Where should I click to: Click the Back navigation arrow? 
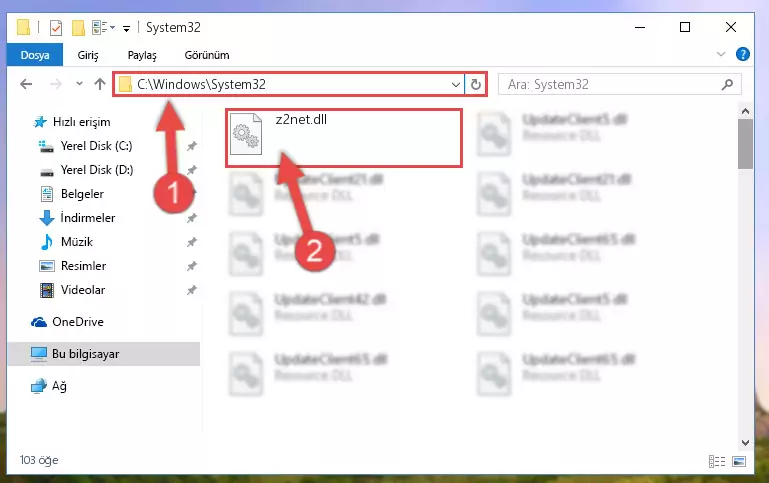26,84
